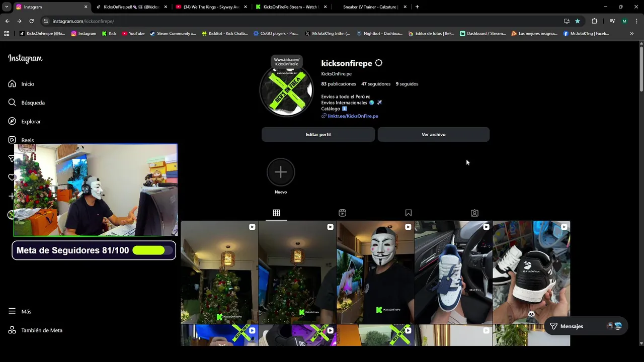
Task: Switch to We The Kings YouTube tab
Action: coord(211,7)
